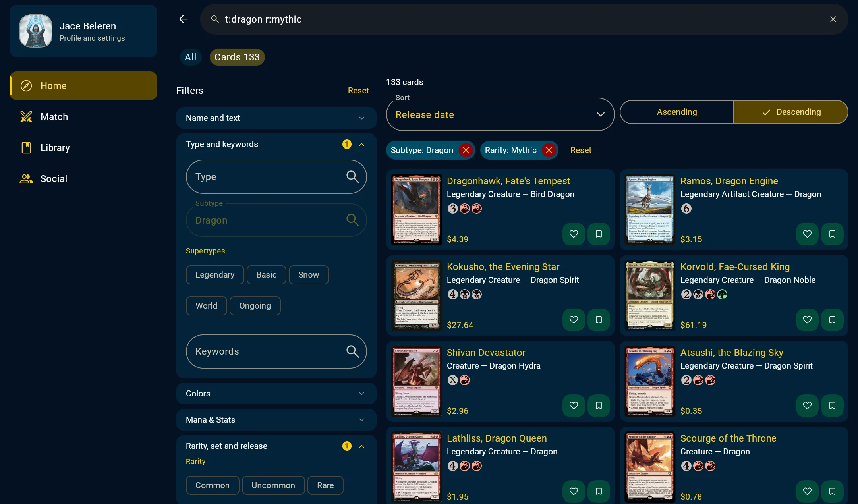This screenshot has width=858, height=504.
Task: Switch to the All results tab
Action: point(191,57)
